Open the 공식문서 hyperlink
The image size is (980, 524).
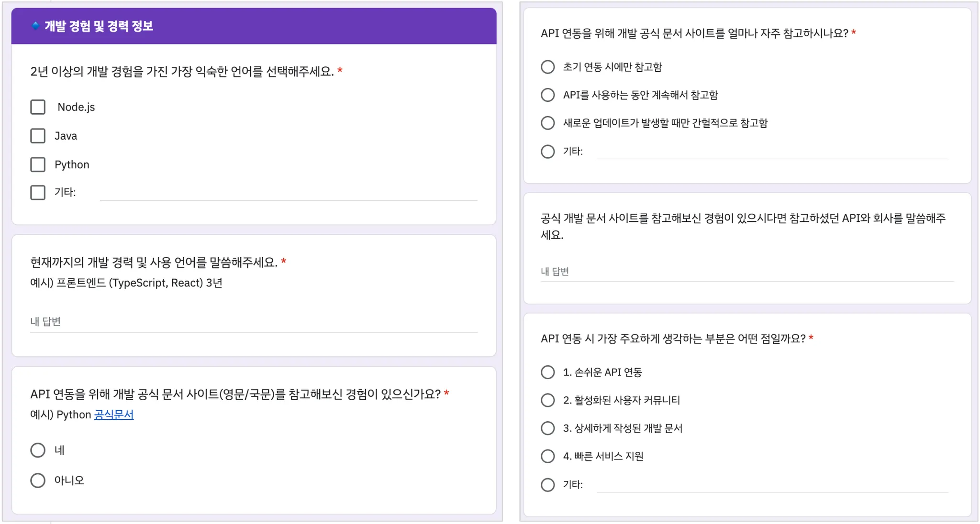click(x=114, y=415)
